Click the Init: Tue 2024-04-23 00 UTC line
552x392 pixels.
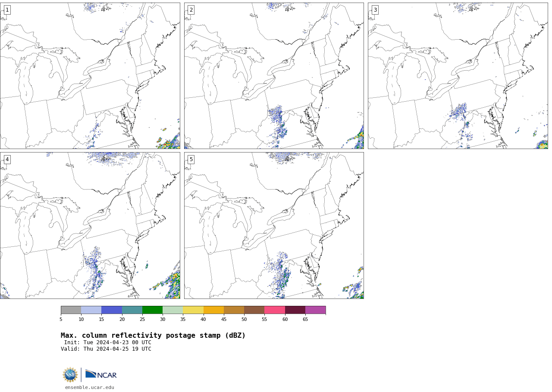coord(108,342)
